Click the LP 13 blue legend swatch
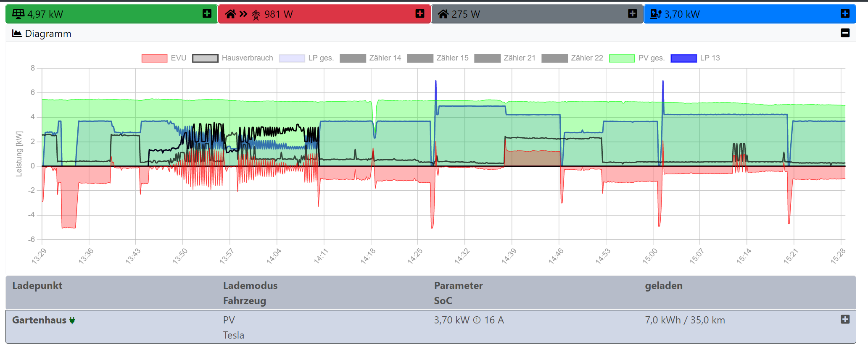This screenshot has width=868, height=352. [683, 58]
